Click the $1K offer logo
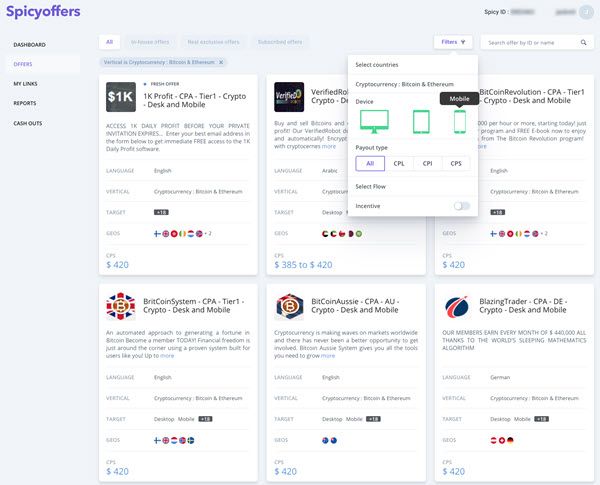600x485 pixels. [121, 97]
